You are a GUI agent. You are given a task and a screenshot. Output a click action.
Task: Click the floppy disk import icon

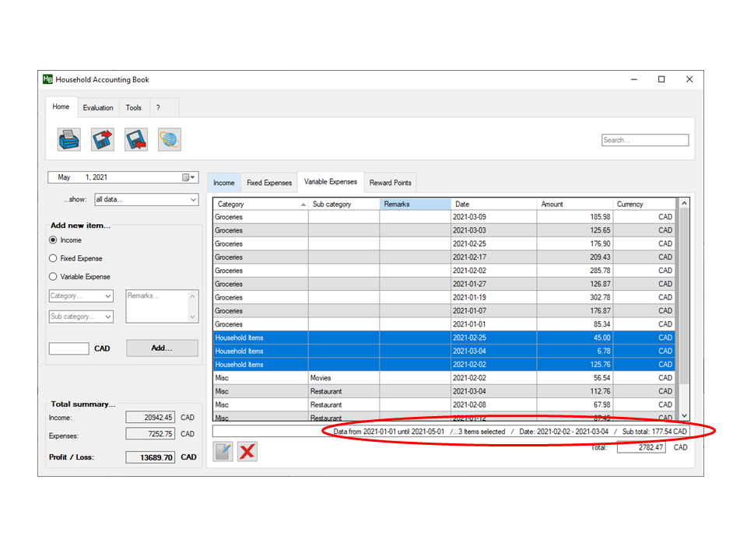click(136, 139)
